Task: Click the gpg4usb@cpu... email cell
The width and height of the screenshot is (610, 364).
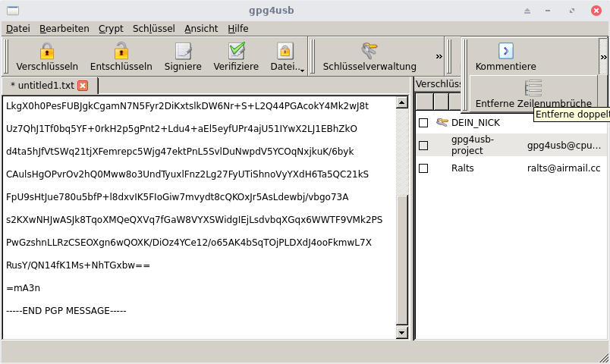Action: [564, 146]
